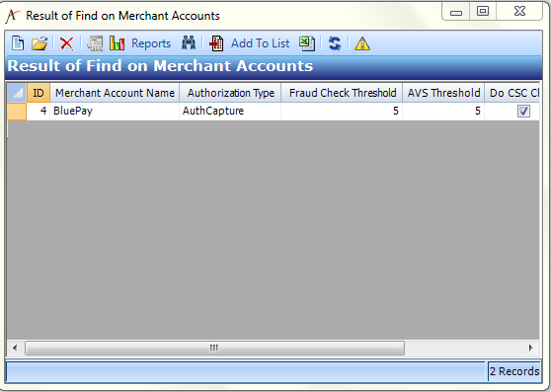The width and height of the screenshot is (551, 392).
Task: Export results with the Excel icon
Action: click(x=307, y=43)
